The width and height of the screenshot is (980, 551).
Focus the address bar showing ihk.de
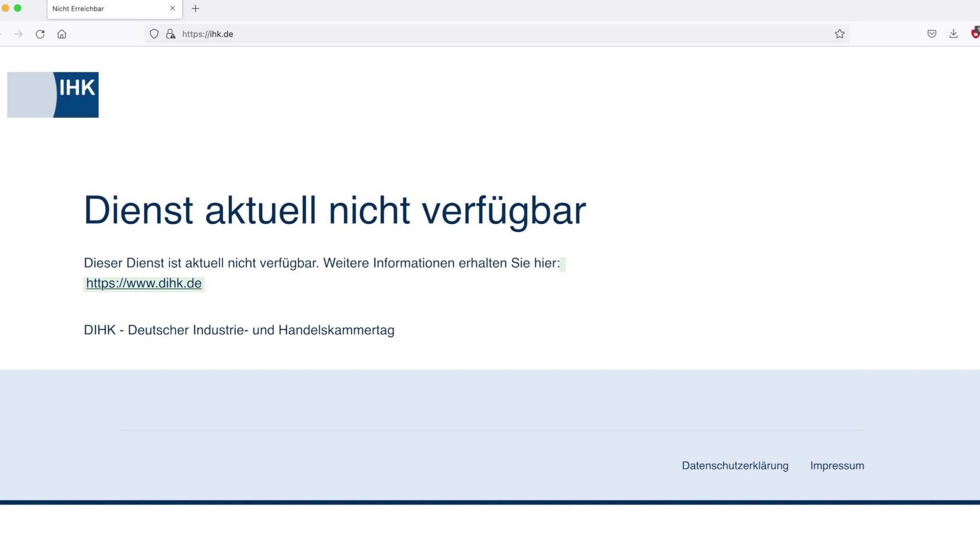click(x=459, y=34)
